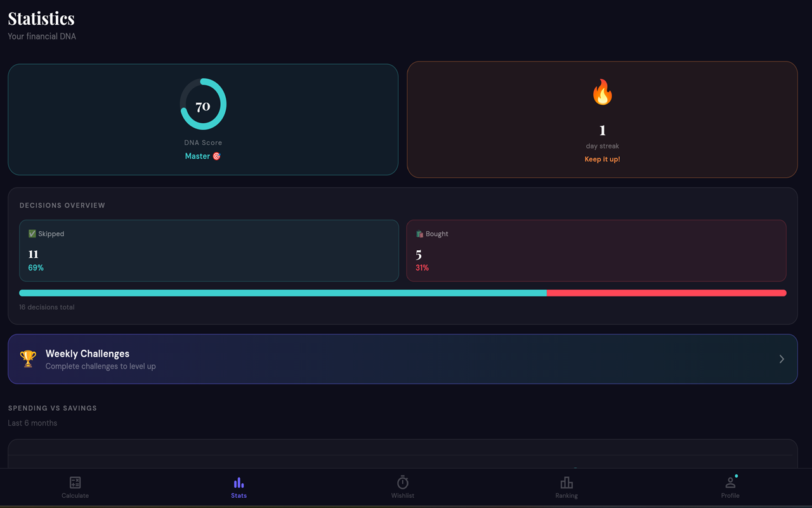Click the 31% bought percentage
This screenshot has height=508, width=812.
point(422,268)
